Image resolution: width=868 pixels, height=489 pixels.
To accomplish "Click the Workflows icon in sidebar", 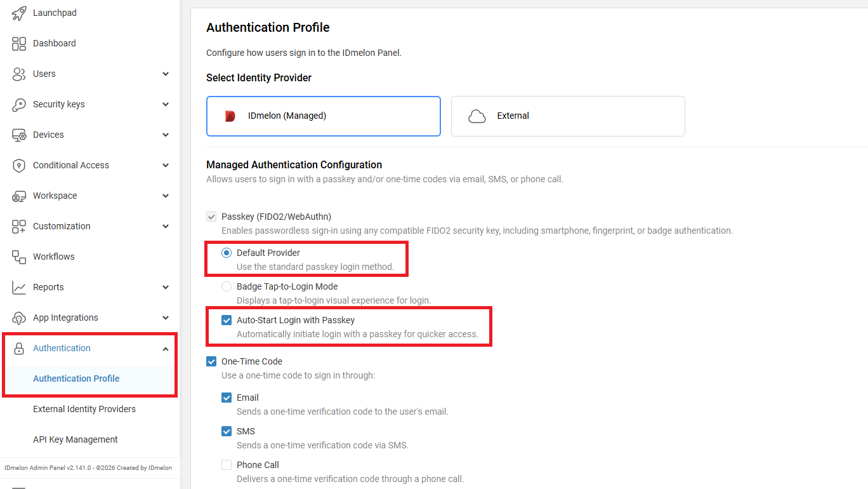I will 19,257.
